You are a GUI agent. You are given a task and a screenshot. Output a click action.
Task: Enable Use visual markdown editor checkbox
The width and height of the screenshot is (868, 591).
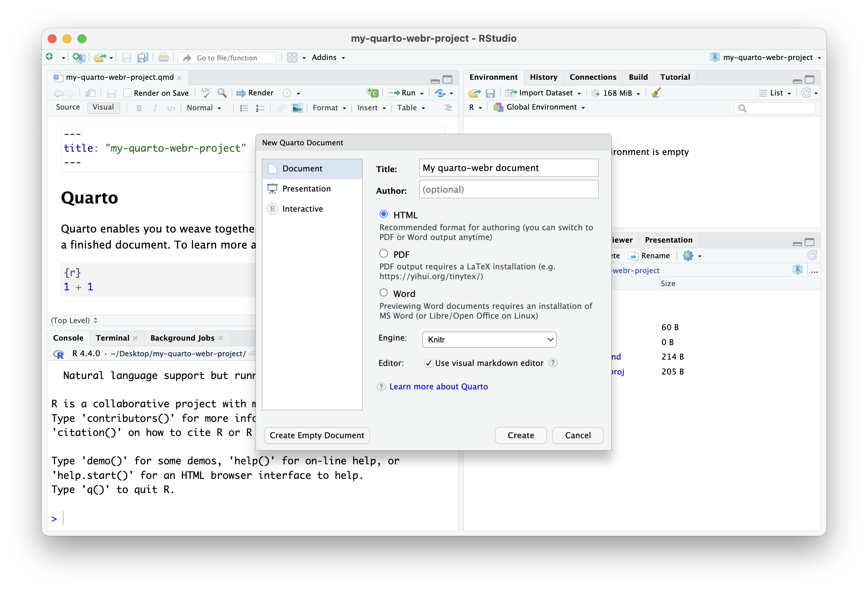point(427,362)
